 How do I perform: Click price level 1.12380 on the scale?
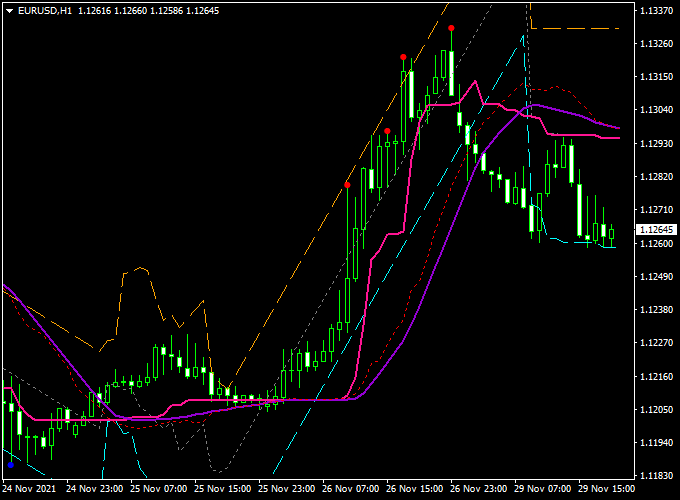tap(657, 310)
